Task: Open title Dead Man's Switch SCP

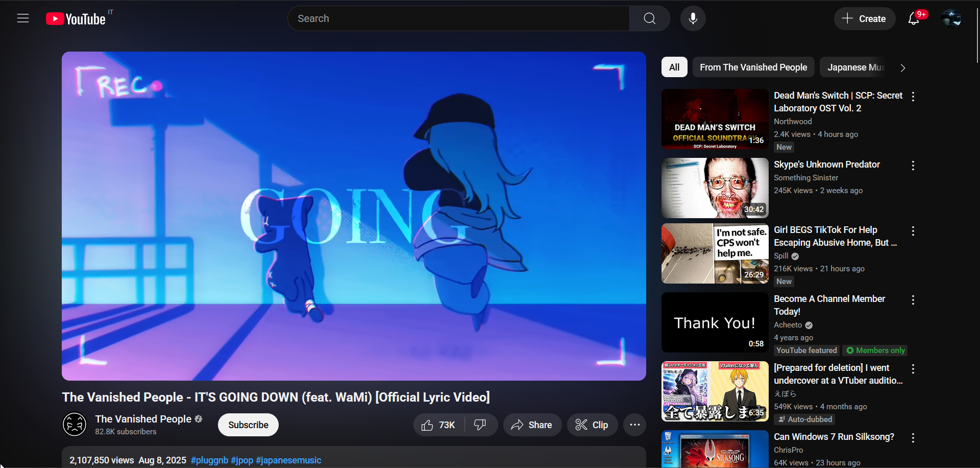Action: (x=838, y=102)
